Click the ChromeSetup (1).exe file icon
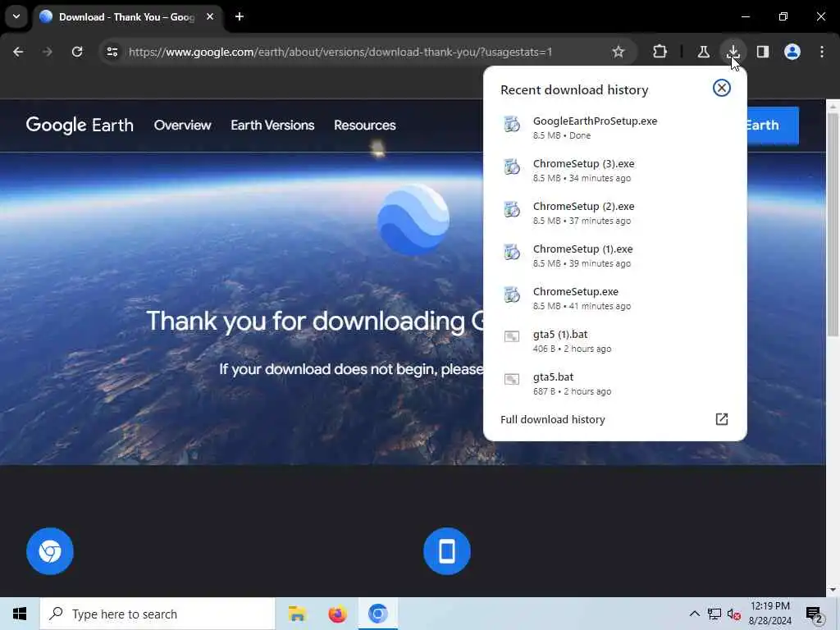This screenshot has height=630, width=840. pyautogui.click(x=512, y=252)
